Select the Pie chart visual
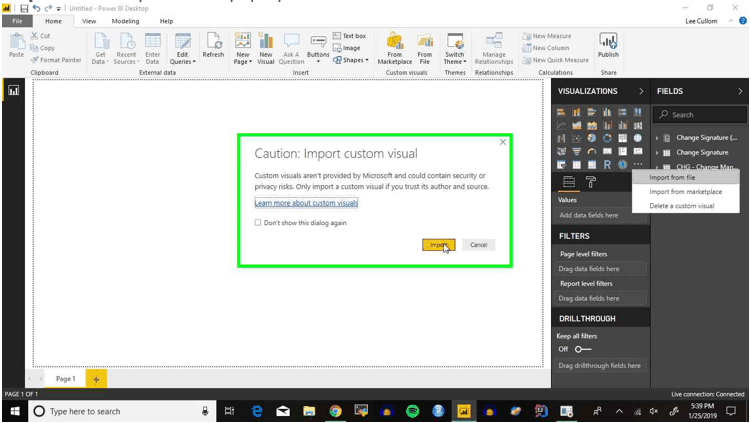The image size is (751, 423). pos(592,138)
